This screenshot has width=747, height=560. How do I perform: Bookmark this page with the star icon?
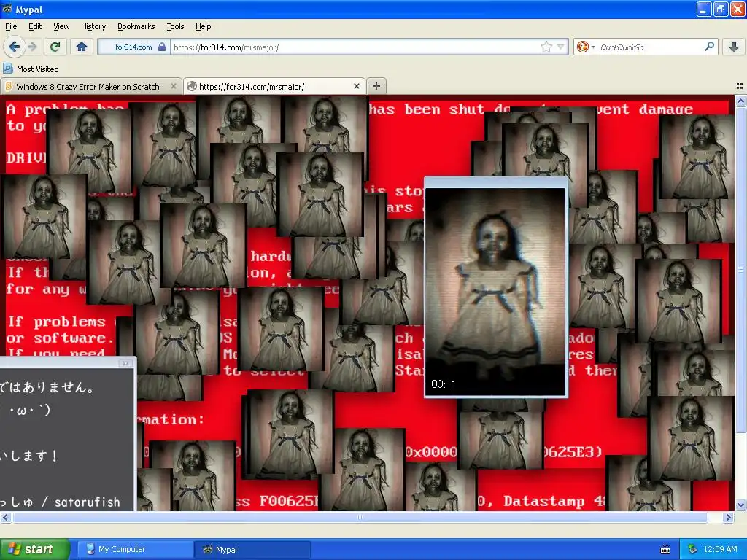(x=546, y=47)
